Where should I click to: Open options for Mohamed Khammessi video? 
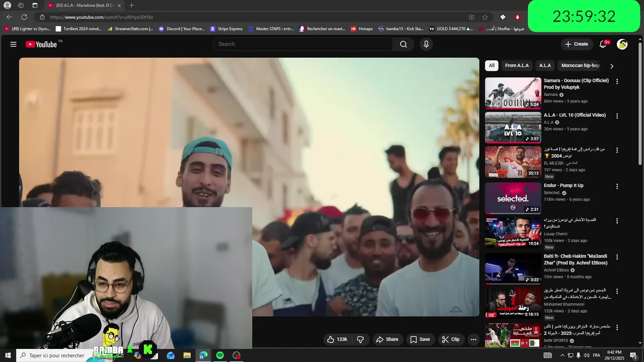click(x=617, y=291)
